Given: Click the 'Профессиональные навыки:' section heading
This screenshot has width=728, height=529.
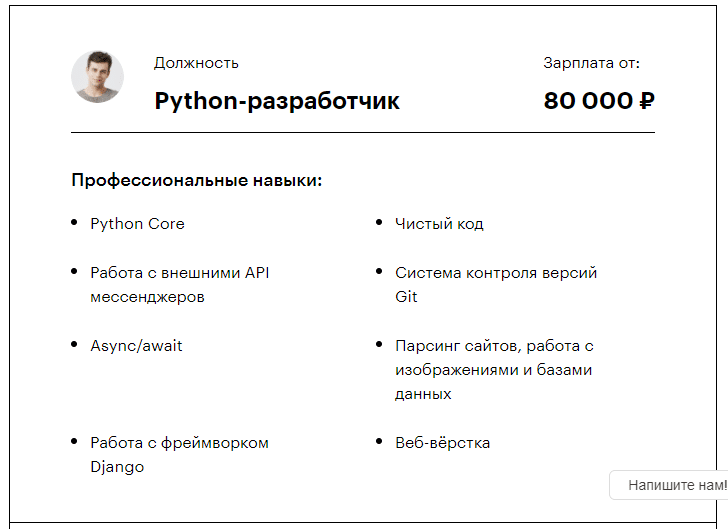Looking at the screenshot, I should (197, 180).
